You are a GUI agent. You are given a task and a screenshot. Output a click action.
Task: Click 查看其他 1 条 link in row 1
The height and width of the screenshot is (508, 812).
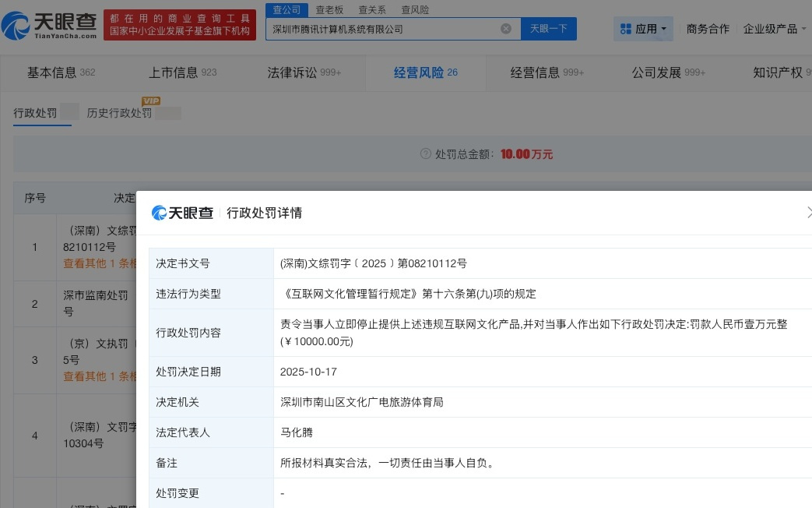[x=100, y=263]
